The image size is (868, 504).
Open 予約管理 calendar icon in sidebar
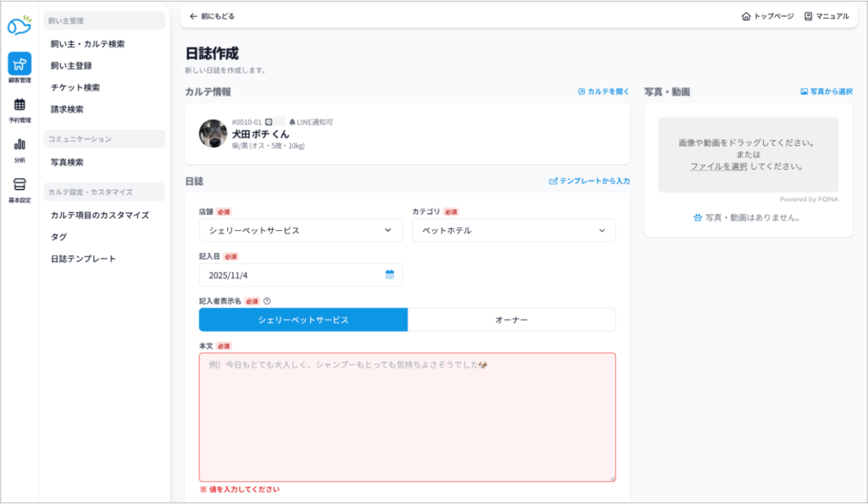(19, 108)
